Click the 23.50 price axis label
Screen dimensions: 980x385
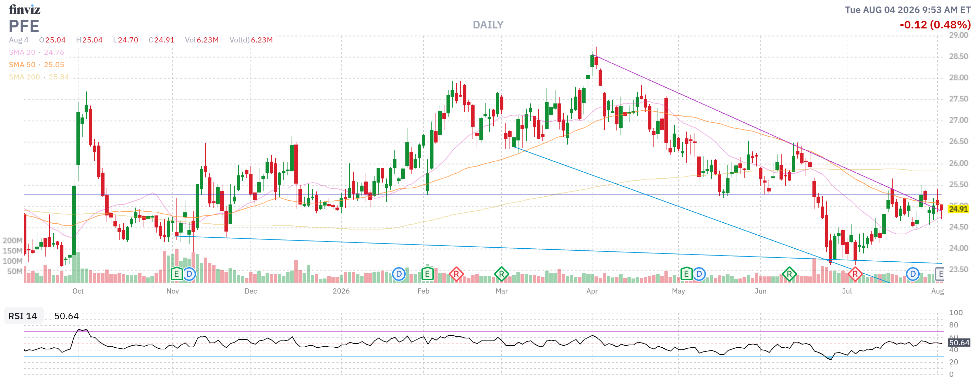pyautogui.click(x=958, y=269)
